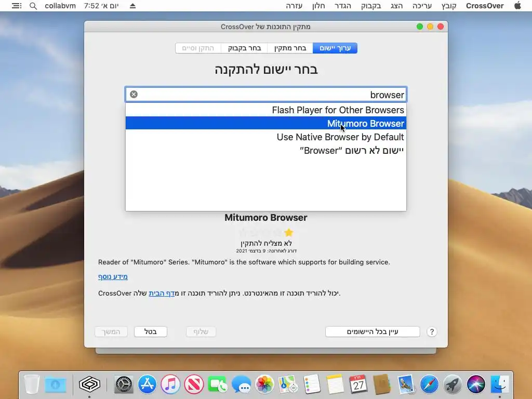Open Maps icon in the Dock
Screen dimensions: 532x399
(x=288, y=384)
